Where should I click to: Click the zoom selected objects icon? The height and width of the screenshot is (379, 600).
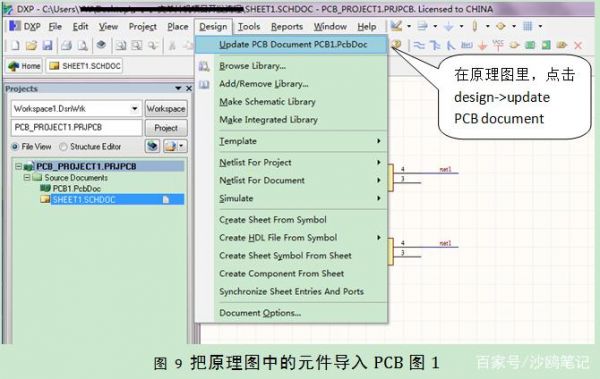click(153, 46)
